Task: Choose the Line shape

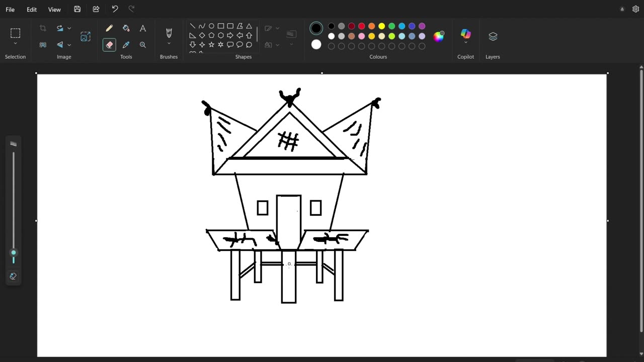Action: 193,26
